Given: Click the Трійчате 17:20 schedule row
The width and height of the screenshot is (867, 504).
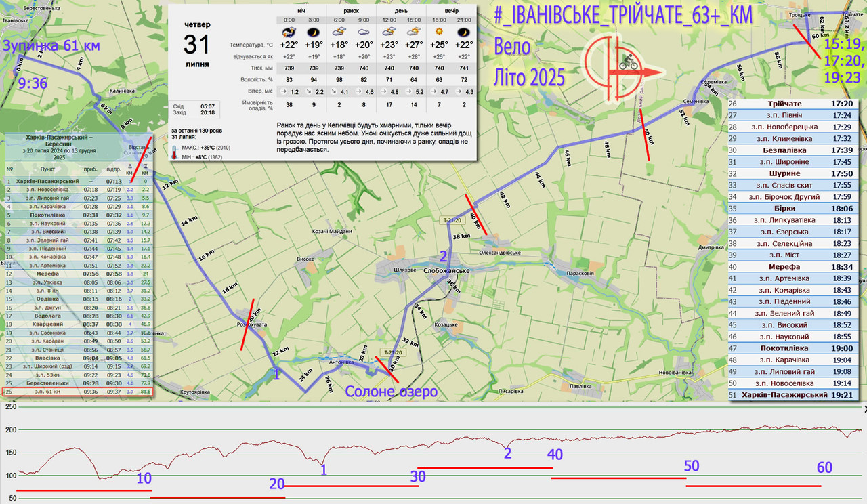Looking at the screenshot, I should point(793,104).
